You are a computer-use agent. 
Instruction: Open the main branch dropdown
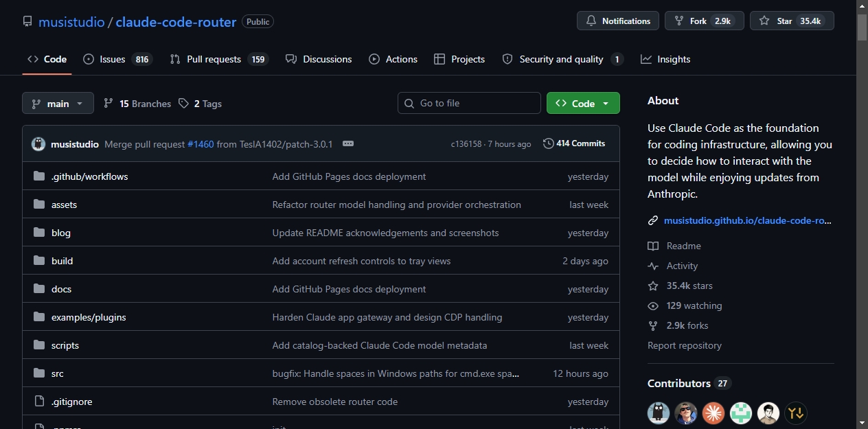(58, 103)
